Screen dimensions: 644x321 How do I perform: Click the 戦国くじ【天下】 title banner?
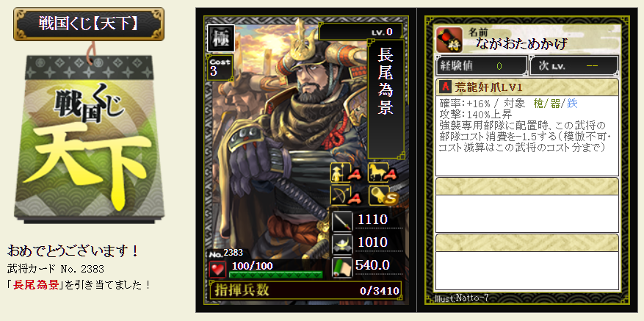[x=89, y=24]
